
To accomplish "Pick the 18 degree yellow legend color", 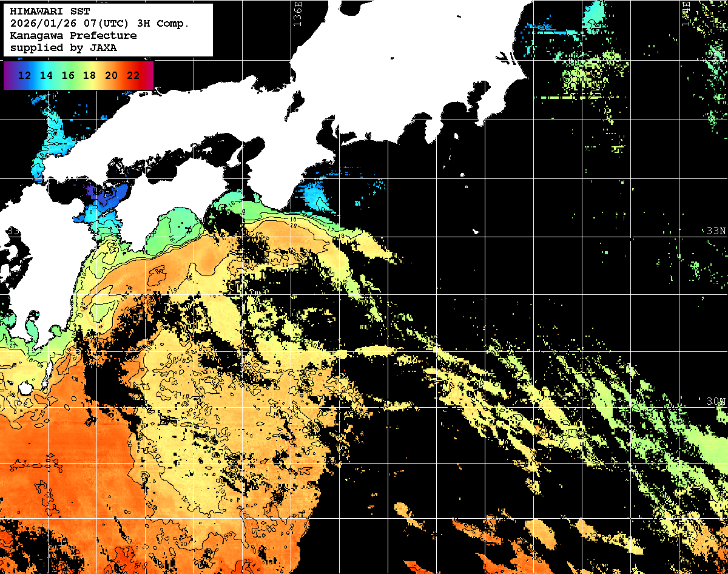I will click(x=89, y=76).
